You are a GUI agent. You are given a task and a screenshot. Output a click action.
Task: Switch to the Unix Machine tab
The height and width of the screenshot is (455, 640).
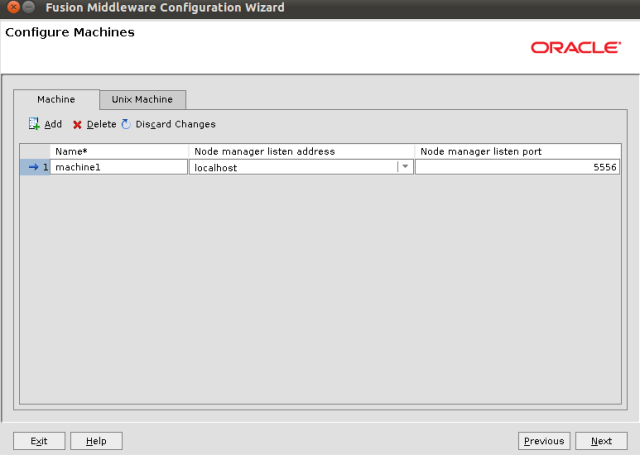point(142,100)
